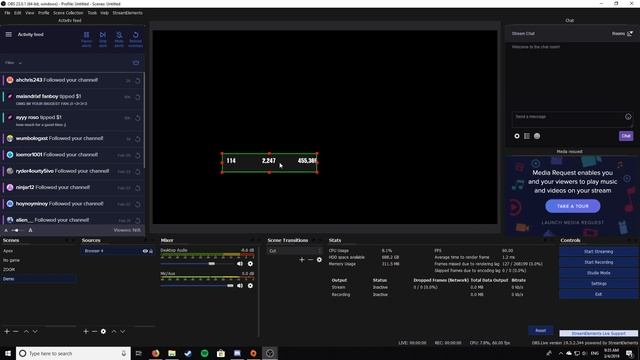The image size is (640, 360).
Task: Click the icon right of Filter row
Action: click(136, 63)
